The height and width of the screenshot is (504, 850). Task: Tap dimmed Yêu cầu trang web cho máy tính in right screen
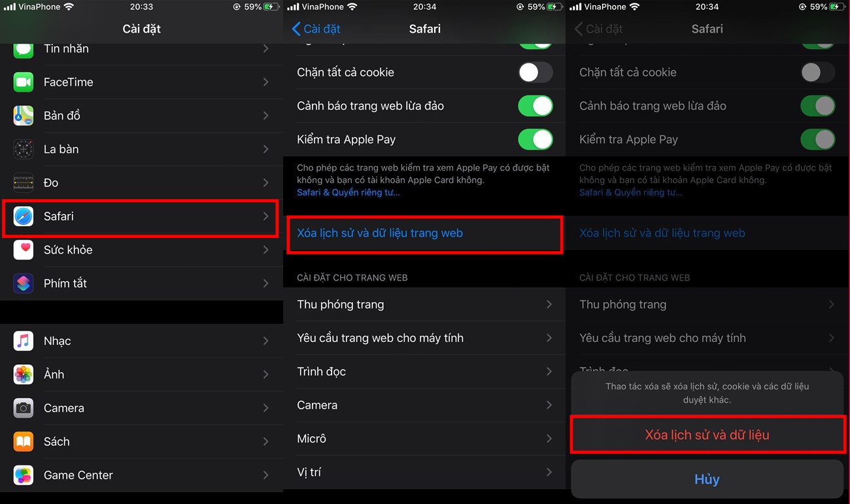(x=707, y=338)
